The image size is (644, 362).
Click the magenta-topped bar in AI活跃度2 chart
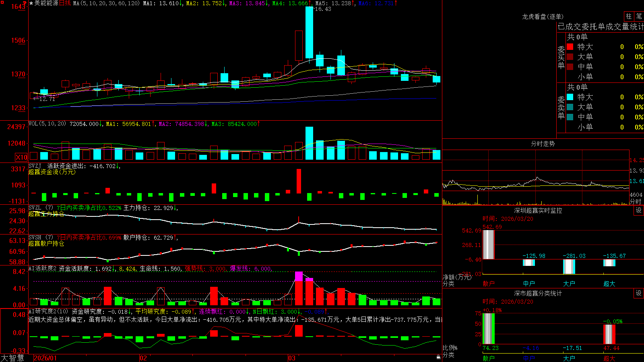click(299, 288)
